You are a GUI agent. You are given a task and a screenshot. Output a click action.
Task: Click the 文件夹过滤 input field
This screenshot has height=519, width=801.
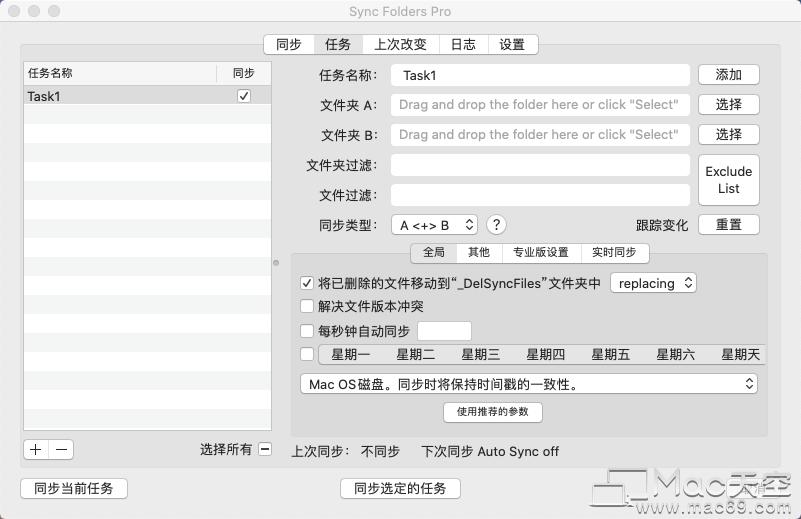click(540, 165)
